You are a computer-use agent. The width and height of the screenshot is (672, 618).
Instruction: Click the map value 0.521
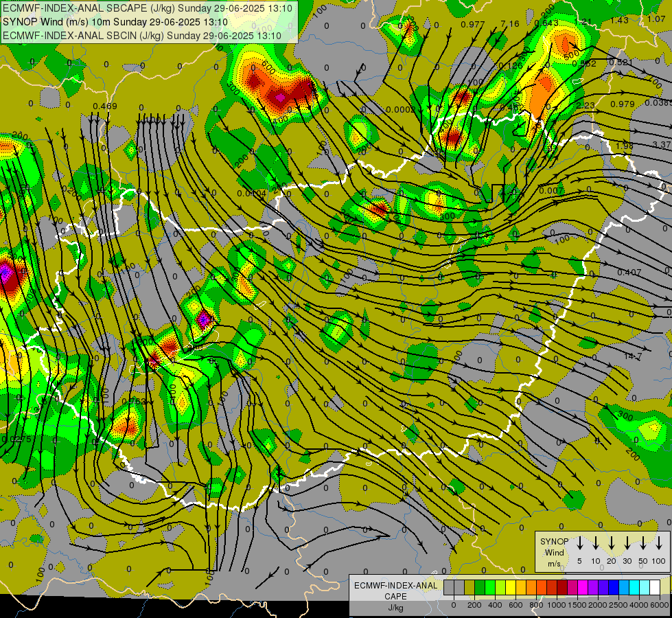pyautogui.click(x=621, y=62)
